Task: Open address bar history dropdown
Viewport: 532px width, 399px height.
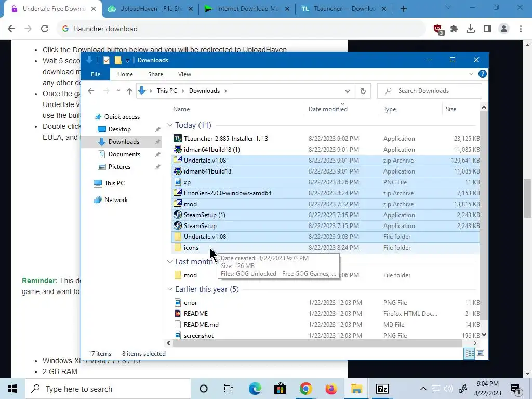Action: (x=347, y=91)
